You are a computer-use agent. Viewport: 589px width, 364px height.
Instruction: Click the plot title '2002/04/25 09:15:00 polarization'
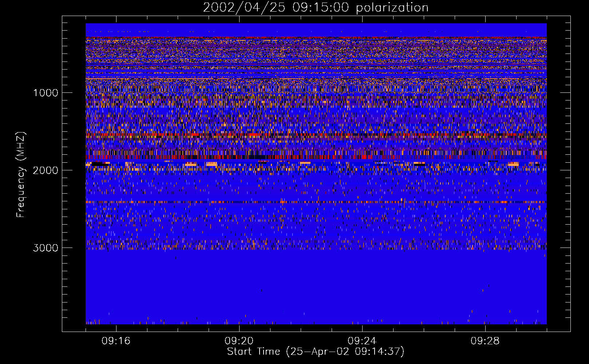click(x=316, y=8)
